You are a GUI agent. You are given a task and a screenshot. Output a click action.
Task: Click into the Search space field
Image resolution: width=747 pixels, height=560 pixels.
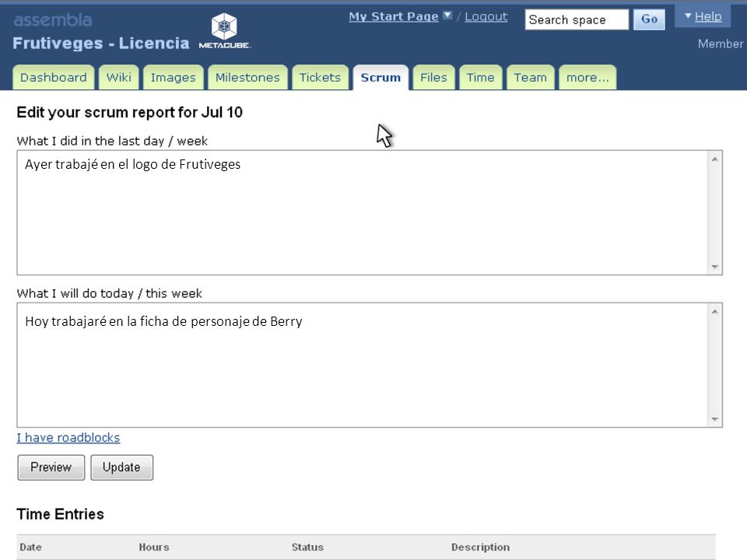coord(577,19)
